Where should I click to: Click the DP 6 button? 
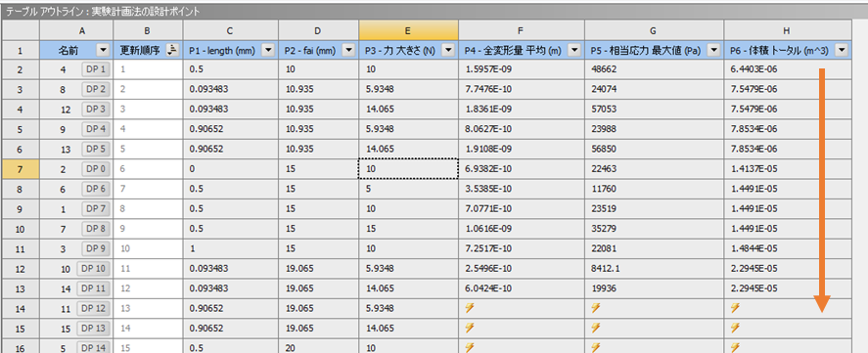point(96,189)
